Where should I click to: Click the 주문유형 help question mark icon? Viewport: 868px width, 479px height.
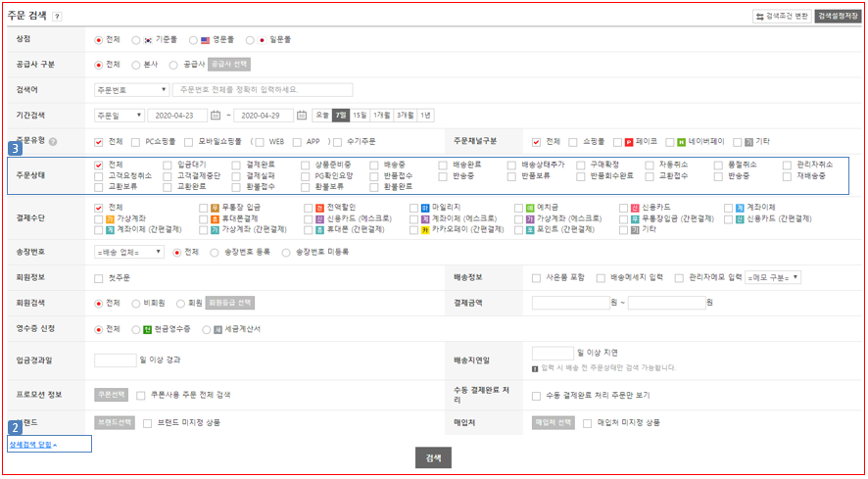[53, 141]
